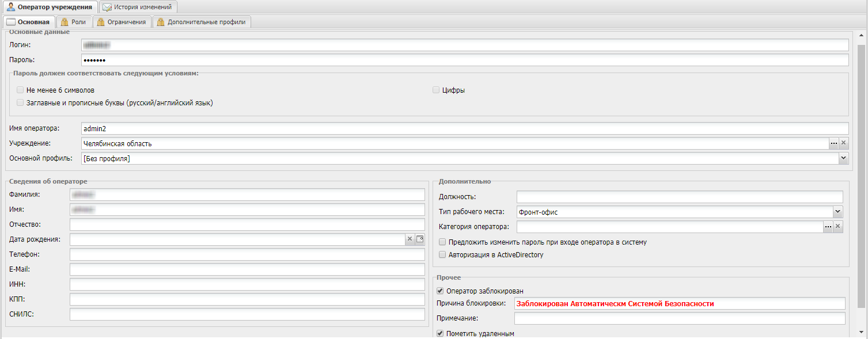Click the Причина блокировки text field
Screen dimensions: 868x339
pyautogui.click(x=680, y=304)
